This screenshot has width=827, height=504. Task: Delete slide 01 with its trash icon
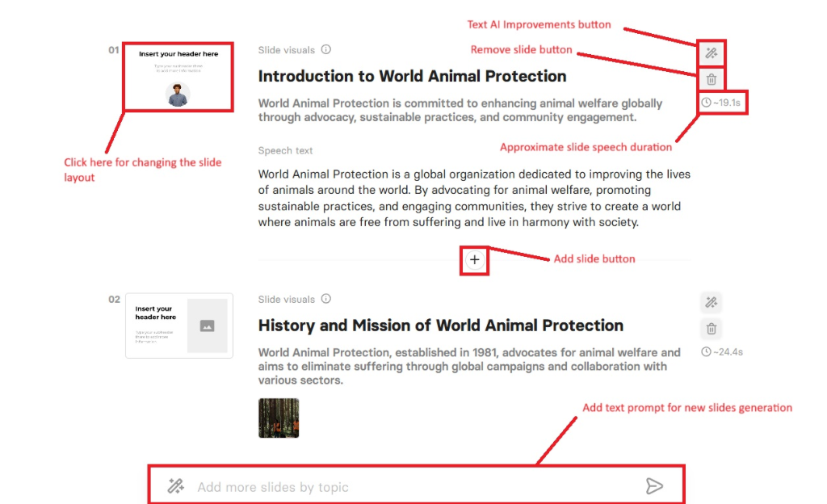click(711, 80)
